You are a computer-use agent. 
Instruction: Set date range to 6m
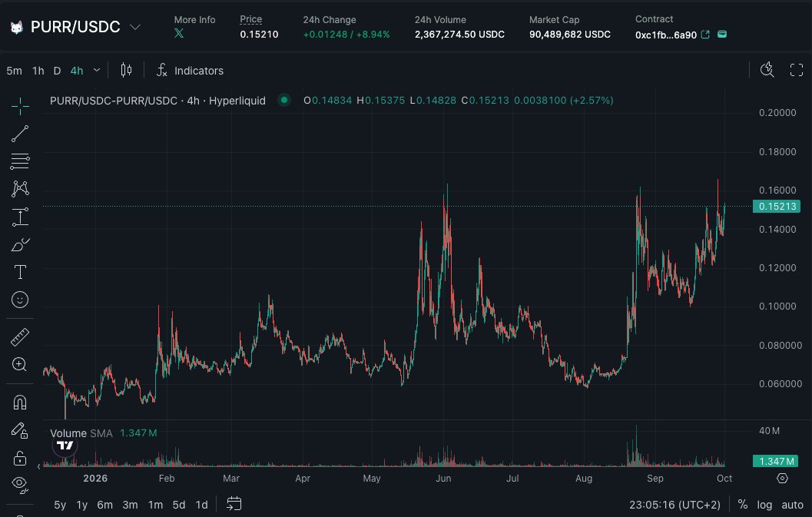pyautogui.click(x=105, y=505)
